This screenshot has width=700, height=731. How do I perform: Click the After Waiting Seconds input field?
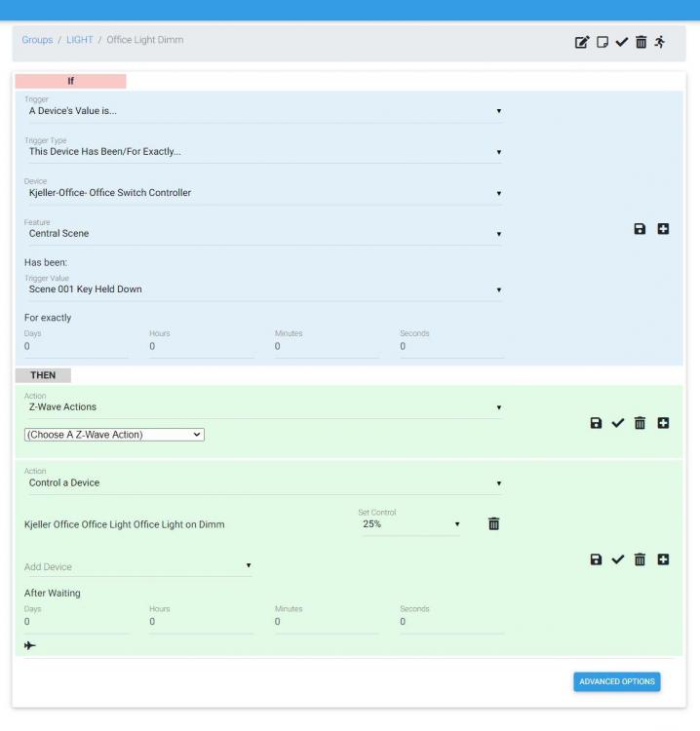coord(451,622)
